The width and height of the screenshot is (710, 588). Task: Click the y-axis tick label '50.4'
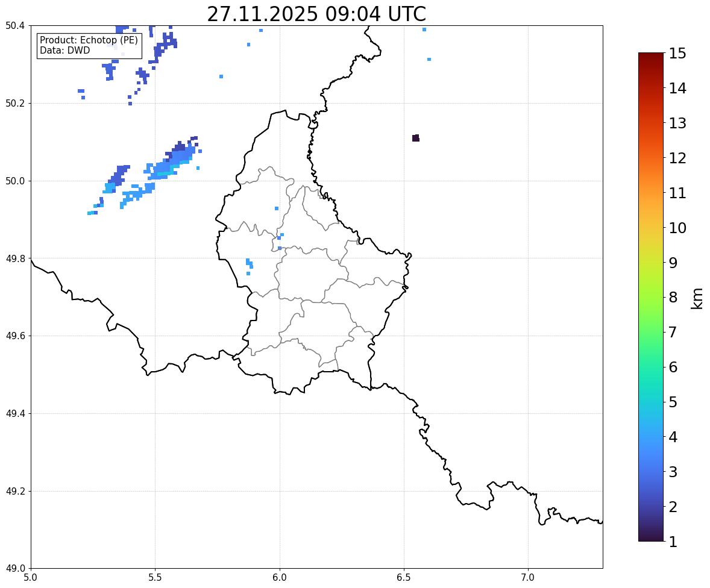click(15, 26)
